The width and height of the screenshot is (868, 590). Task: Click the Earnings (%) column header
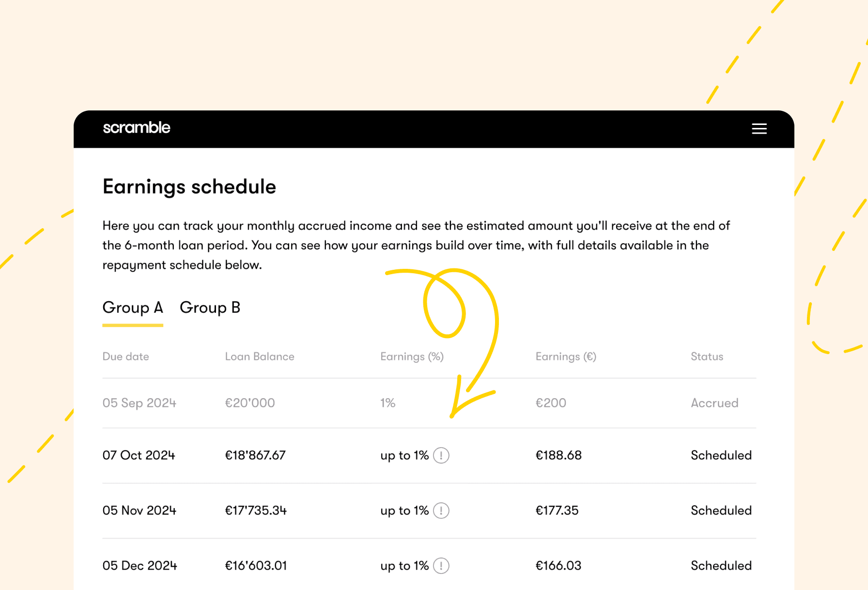(x=412, y=357)
